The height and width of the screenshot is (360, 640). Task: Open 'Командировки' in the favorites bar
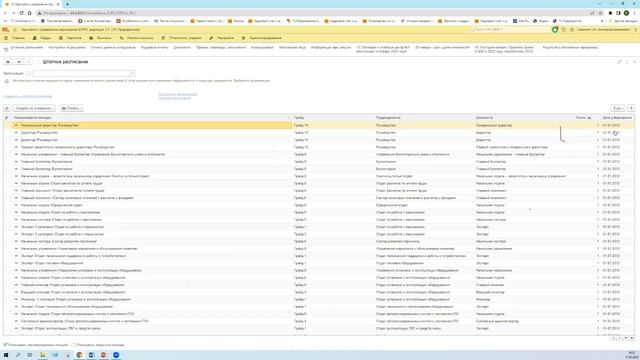coord(262,47)
